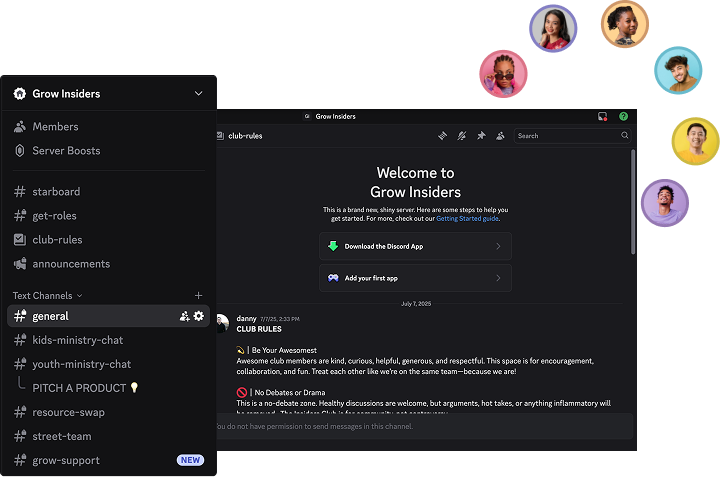Click danny's username in the message
The height and width of the screenshot is (477, 720).
coord(246,319)
